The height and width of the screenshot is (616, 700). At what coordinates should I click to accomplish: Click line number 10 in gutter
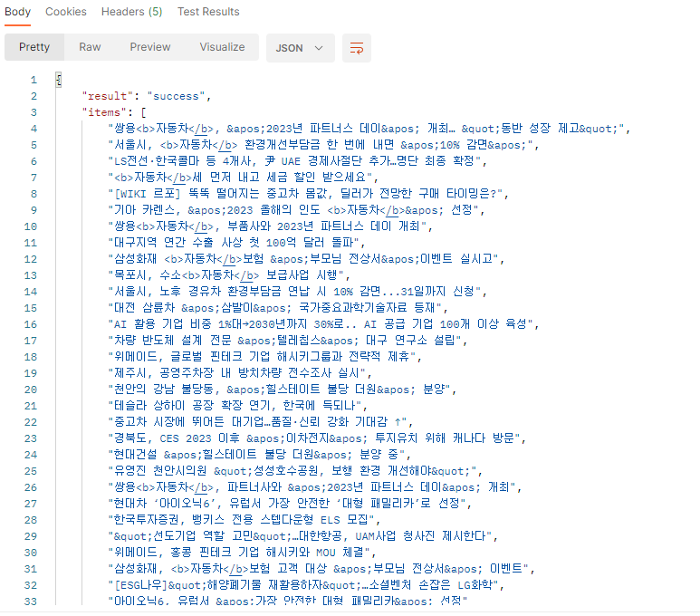coord(31,226)
